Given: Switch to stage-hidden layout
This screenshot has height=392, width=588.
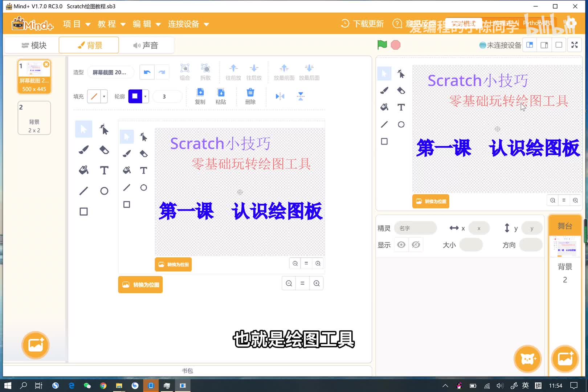Looking at the screenshot, I should (559, 45).
